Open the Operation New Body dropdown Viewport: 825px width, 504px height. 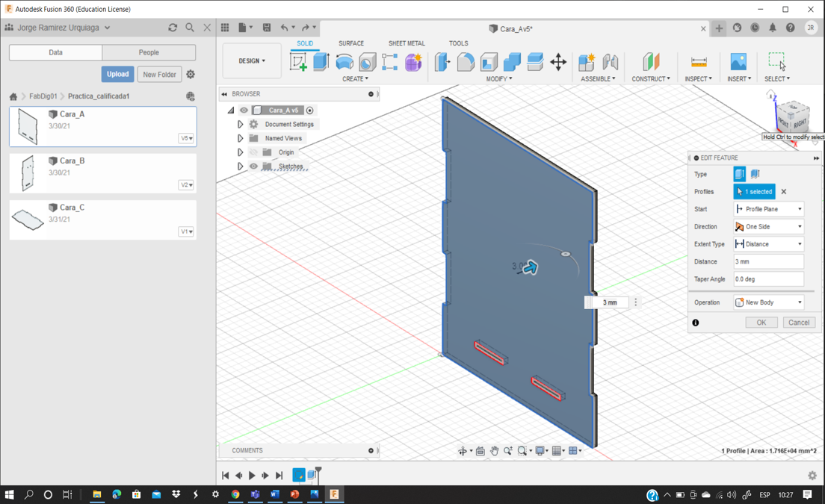point(768,302)
